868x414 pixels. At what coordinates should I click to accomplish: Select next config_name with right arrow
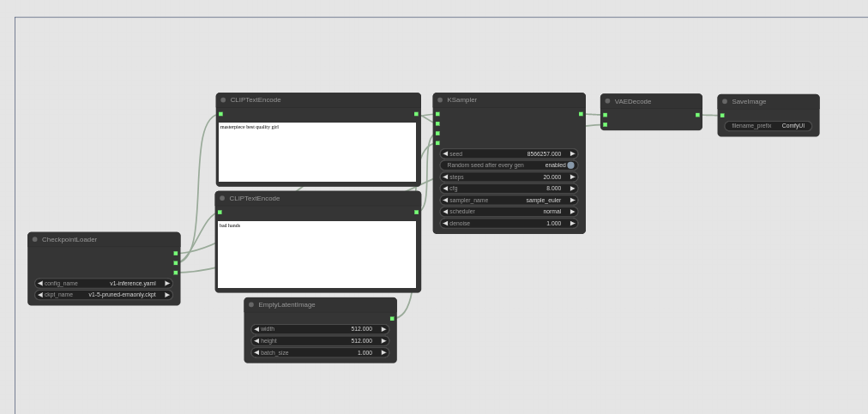167,284
